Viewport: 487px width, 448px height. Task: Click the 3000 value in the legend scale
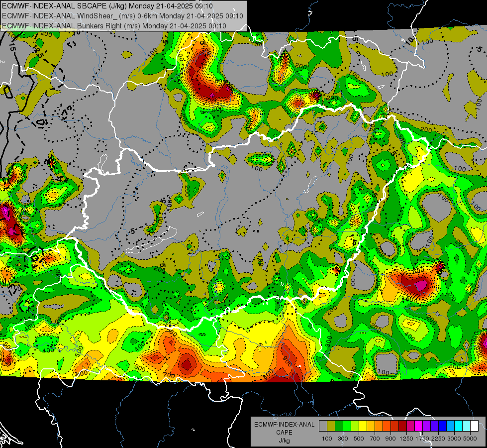pyautogui.click(x=454, y=439)
